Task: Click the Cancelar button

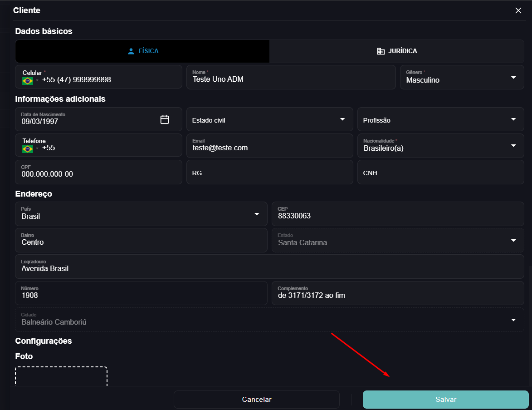Action: pyautogui.click(x=257, y=400)
